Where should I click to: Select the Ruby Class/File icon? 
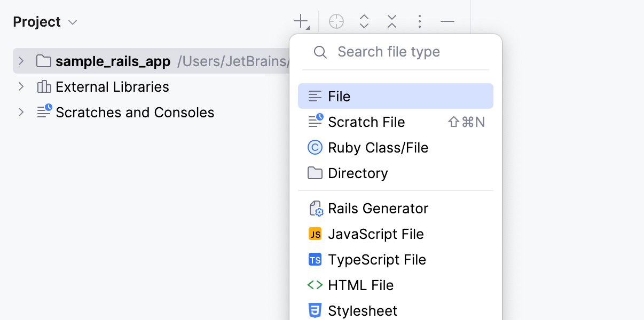point(315,147)
